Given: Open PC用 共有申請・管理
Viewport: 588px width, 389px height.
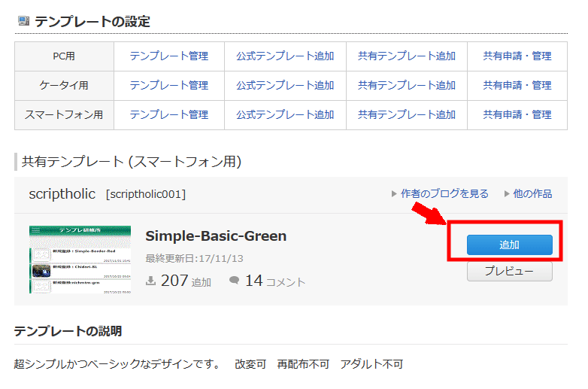Looking at the screenshot, I should pyautogui.click(x=517, y=56).
